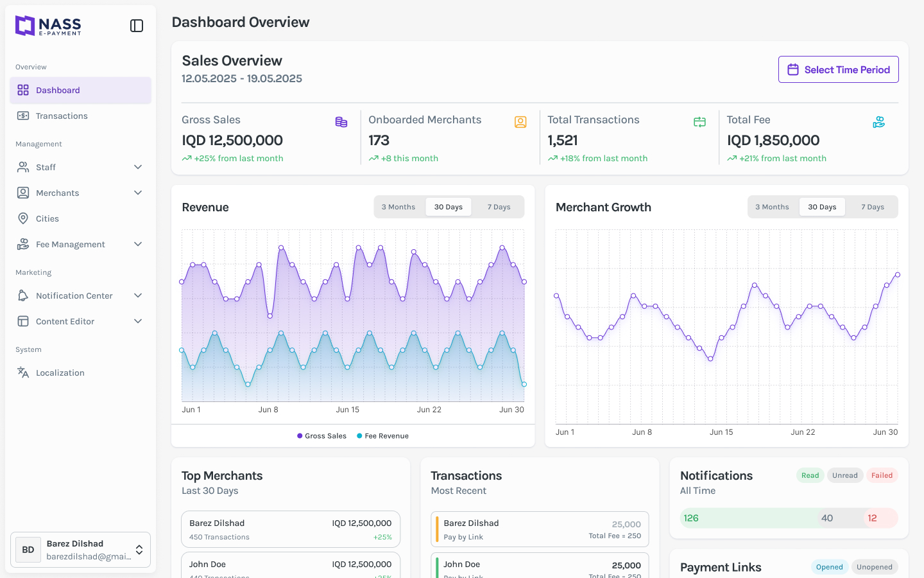Open the John Doe top merchant card
This screenshot has height=578, width=924.
click(x=291, y=565)
